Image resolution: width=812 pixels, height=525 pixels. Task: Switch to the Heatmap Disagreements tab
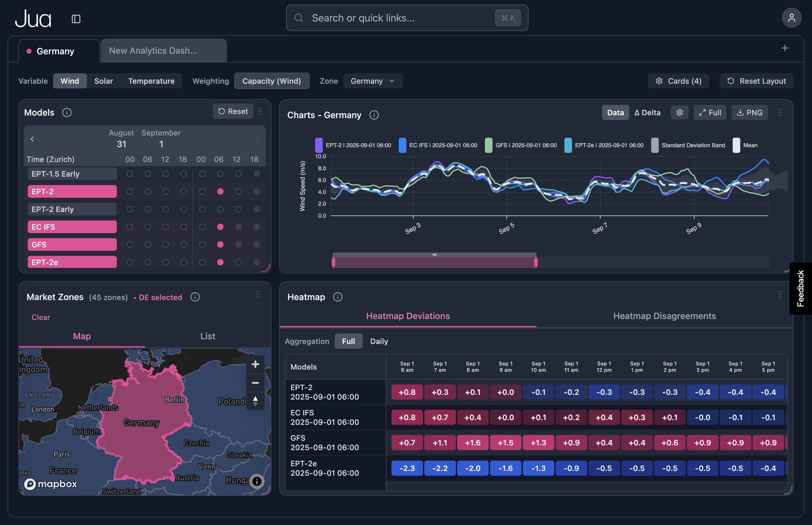coord(665,316)
